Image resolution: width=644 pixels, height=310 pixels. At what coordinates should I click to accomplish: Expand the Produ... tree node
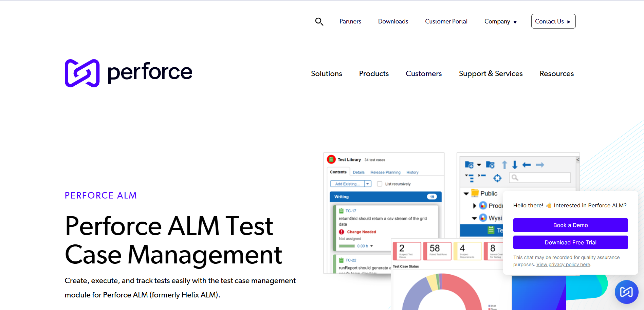474,206
